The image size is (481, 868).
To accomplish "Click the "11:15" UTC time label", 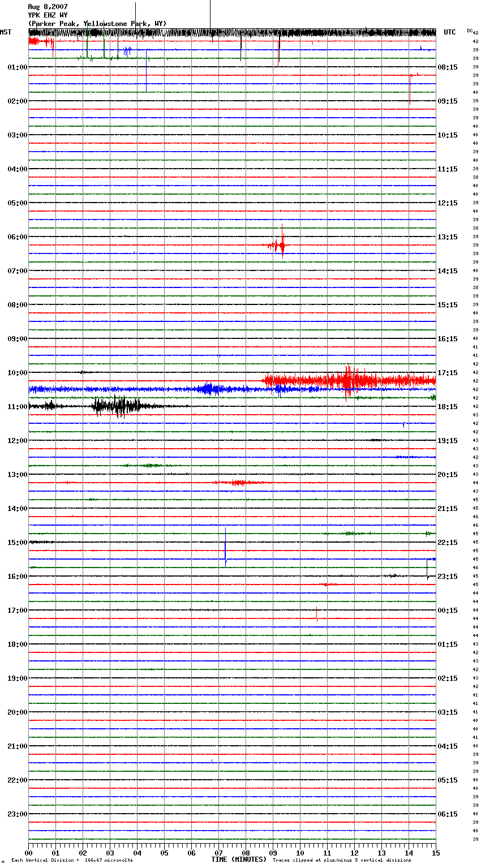I will (448, 169).
